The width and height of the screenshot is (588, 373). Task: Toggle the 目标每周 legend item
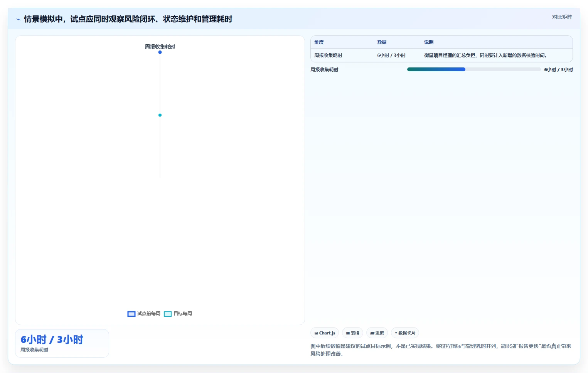[x=178, y=314]
